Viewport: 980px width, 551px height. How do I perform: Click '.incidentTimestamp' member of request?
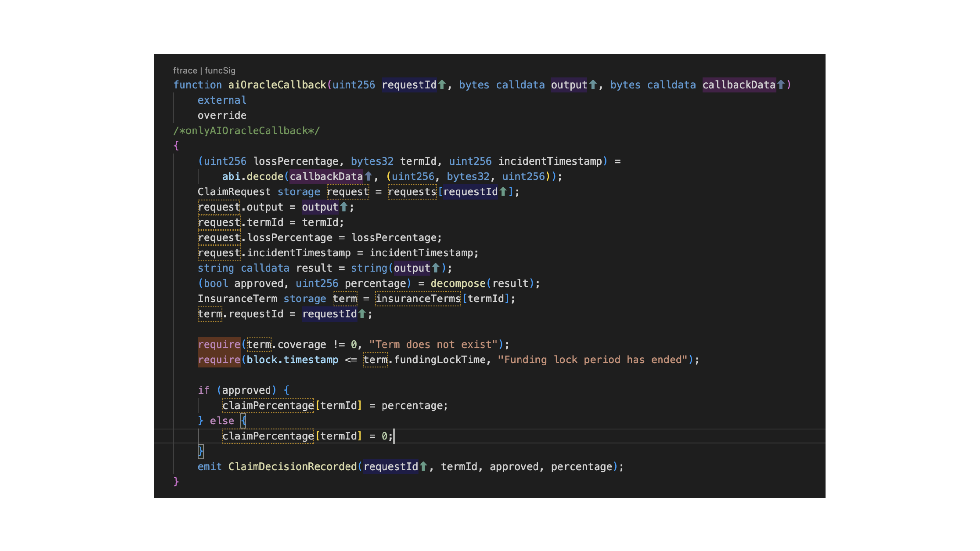click(296, 253)
